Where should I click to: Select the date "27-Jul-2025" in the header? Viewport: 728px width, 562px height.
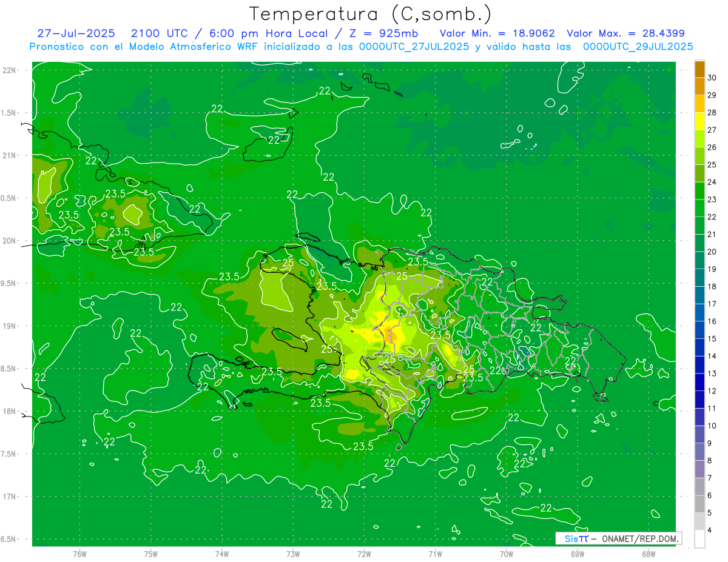76,33
